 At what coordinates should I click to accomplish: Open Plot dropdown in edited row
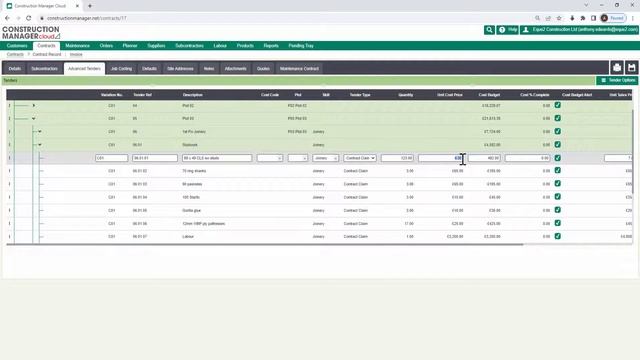click(x=298, y=158)
